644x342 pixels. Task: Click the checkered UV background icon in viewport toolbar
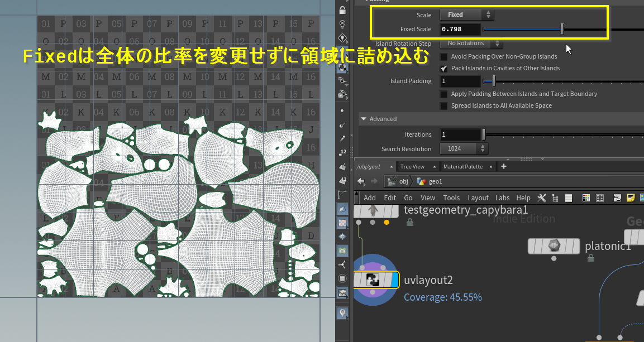342,223
